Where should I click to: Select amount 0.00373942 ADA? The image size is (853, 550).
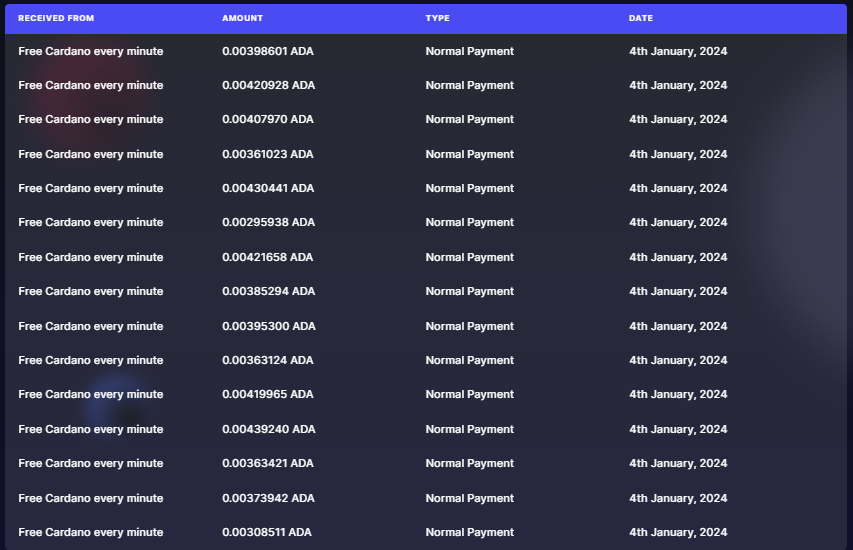coord(268,498)
